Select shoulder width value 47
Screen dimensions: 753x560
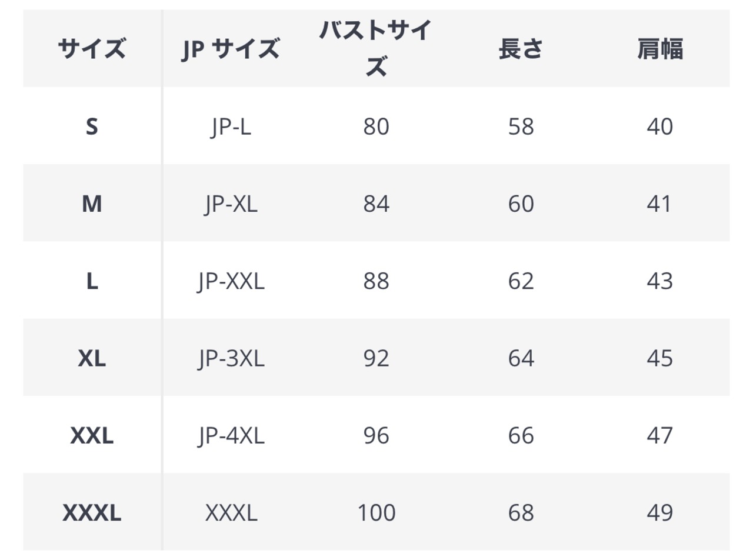(x=659, y=436)
